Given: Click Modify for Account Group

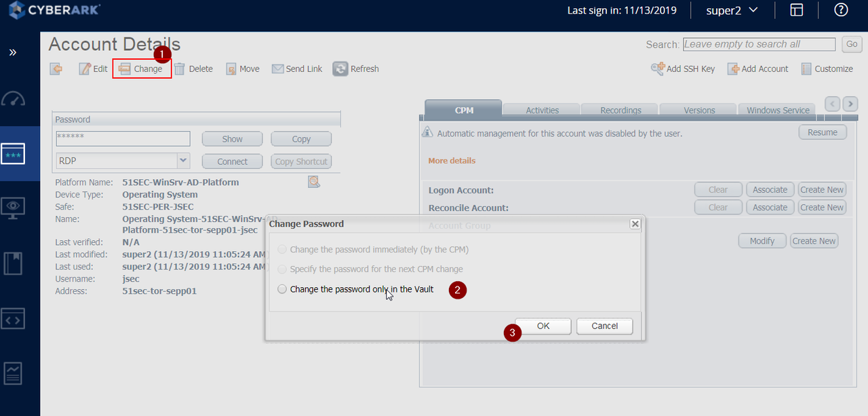Looking at the screenshot, I should coord(762,241).
